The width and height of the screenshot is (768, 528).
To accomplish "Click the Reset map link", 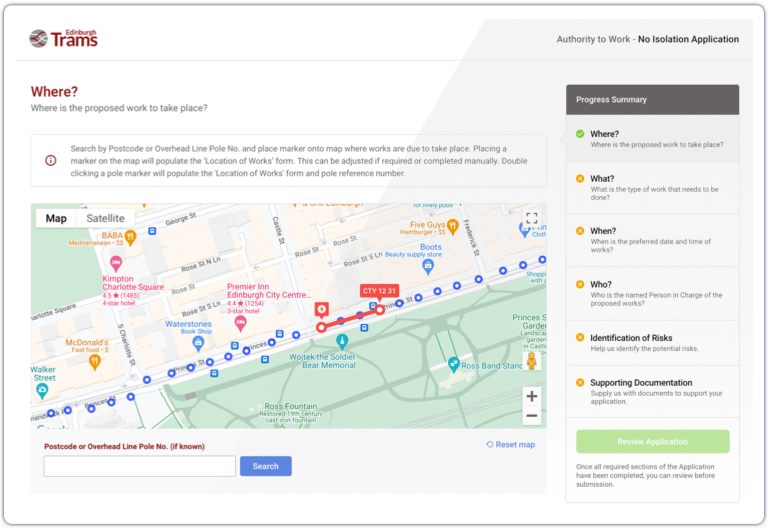I will coord(510,444).
